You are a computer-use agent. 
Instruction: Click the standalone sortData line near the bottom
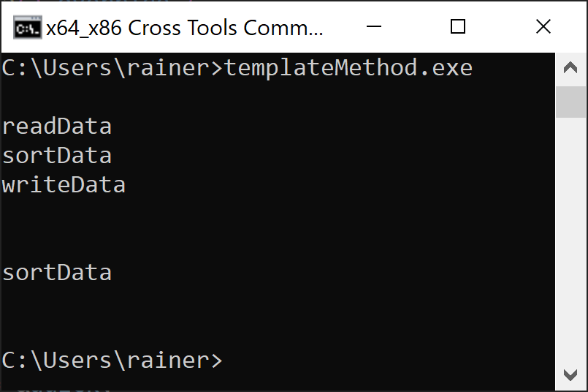57,273
